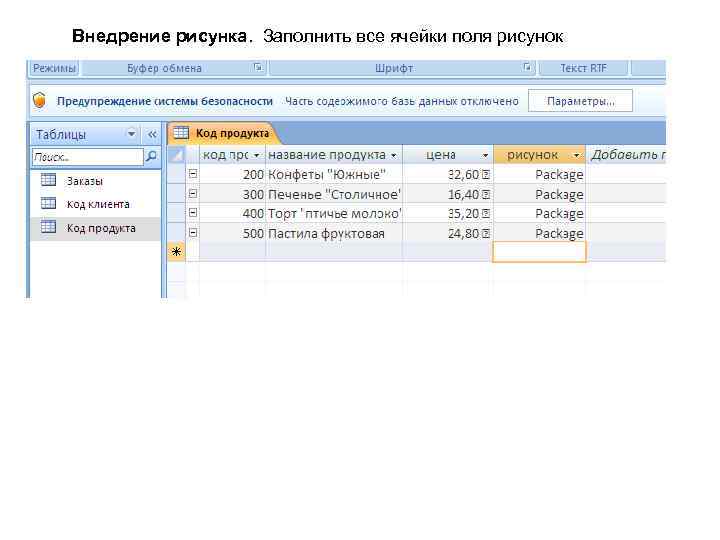Viewport: 720px width, 540px height.
Task: Click the price cell 32,60
Action: (448, 174)
